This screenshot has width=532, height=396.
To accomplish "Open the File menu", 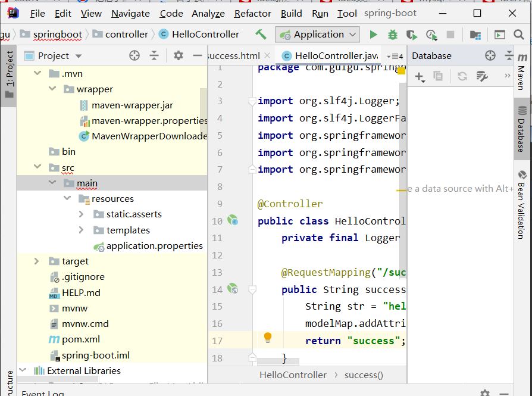I will [37, 14].
